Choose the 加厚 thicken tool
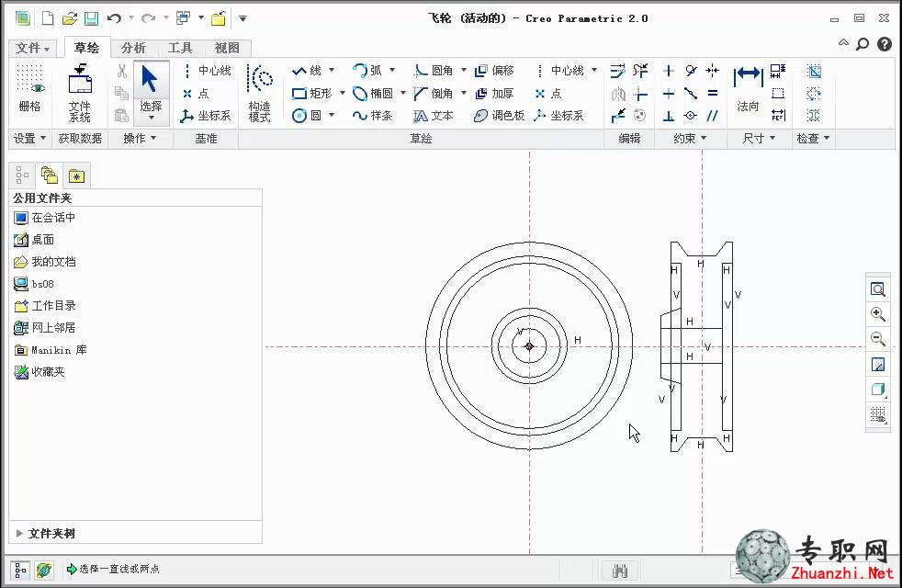The height and width of the screenshot is (588, 902). point(494,93)
